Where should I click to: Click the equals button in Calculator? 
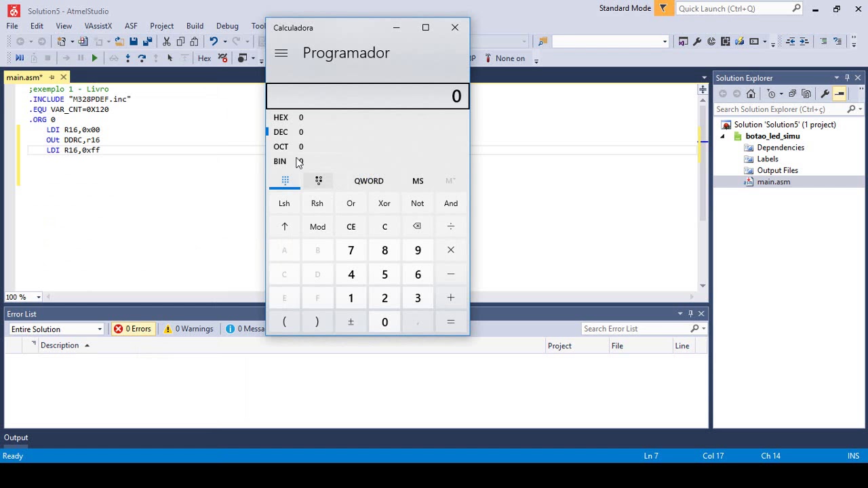(451, 322)
